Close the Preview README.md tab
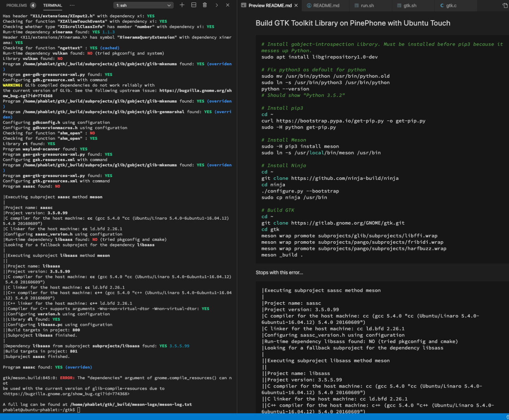509x420 pixels. pyautogui.click(x=296, y=5)
